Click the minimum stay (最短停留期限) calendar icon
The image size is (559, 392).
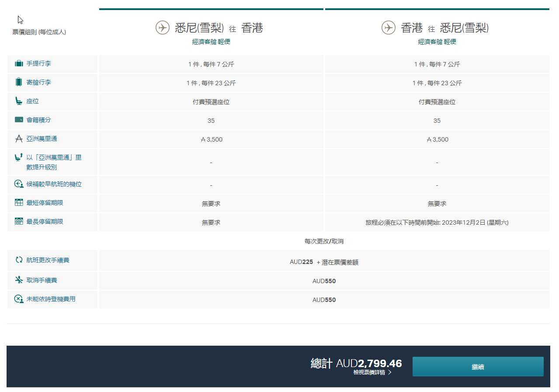coord(19,203)
